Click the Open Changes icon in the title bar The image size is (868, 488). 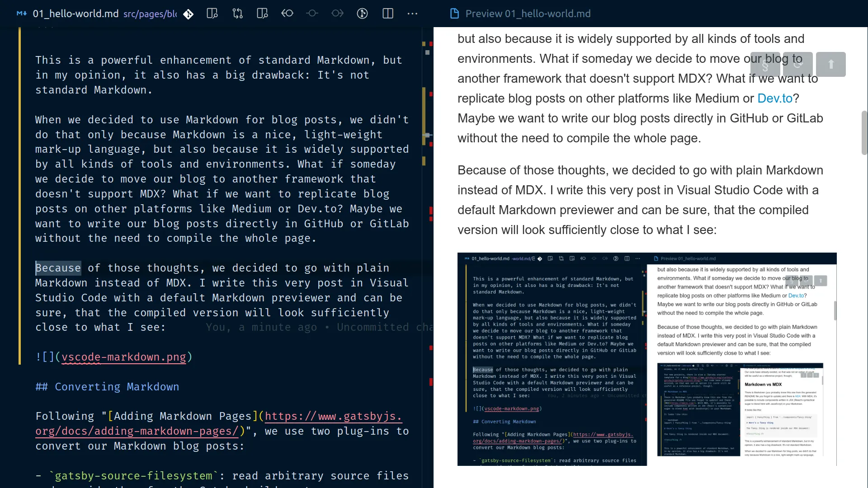coord(212,14)
